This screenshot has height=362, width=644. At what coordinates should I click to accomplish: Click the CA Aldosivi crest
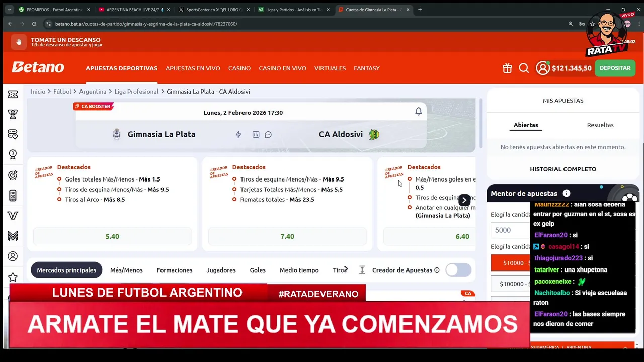point(373,134)
